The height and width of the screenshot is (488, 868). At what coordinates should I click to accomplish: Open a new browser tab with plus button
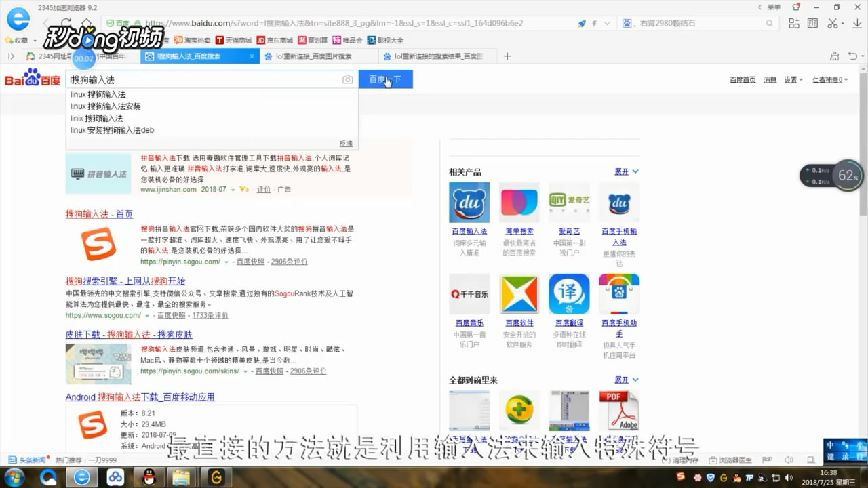[x=507, y=56]
